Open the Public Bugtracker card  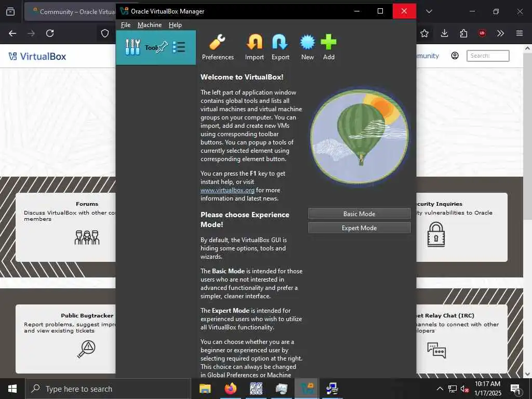[x=66, y=339]
